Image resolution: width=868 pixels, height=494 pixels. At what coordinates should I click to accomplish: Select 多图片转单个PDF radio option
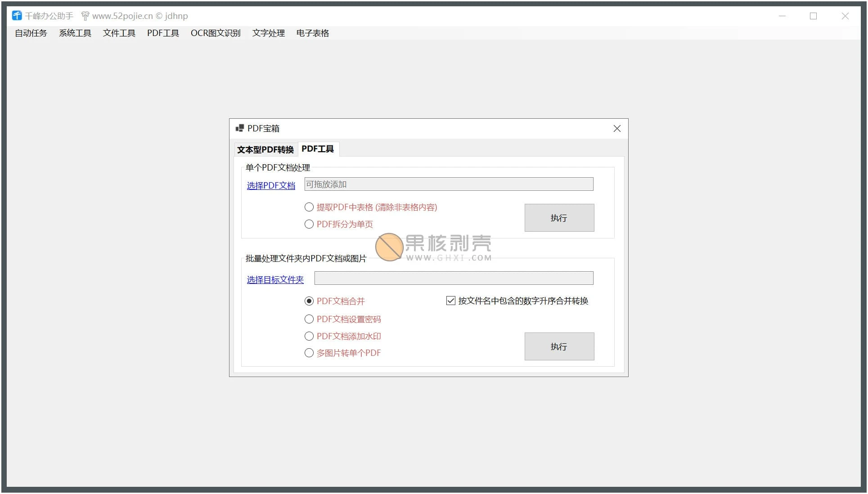309,353
